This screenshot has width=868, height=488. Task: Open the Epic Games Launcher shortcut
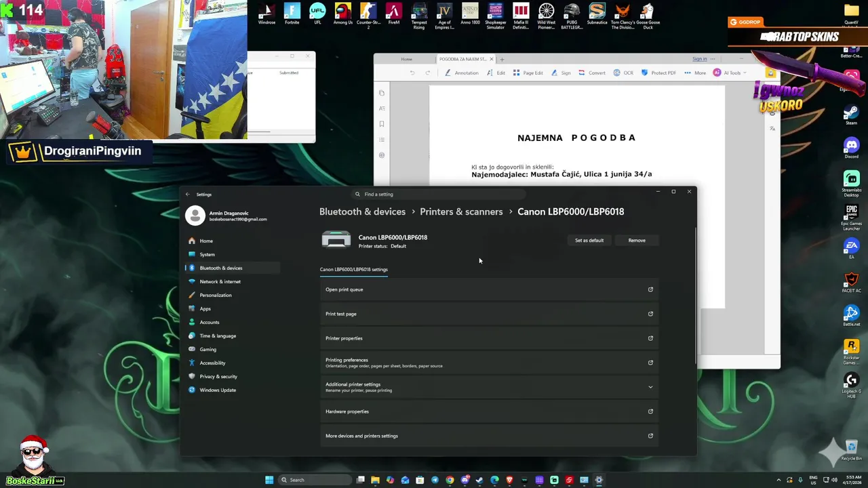point(851,217)
